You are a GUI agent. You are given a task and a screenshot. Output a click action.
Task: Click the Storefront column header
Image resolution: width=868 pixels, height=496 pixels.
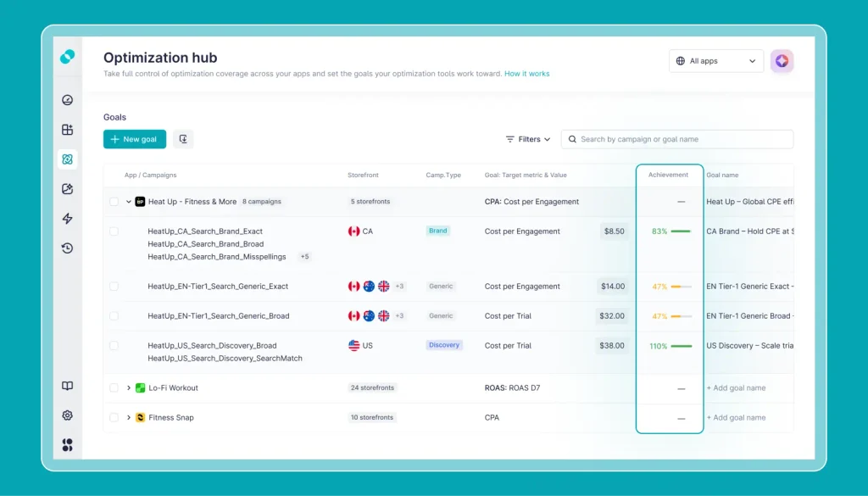(x=363, y=175)
